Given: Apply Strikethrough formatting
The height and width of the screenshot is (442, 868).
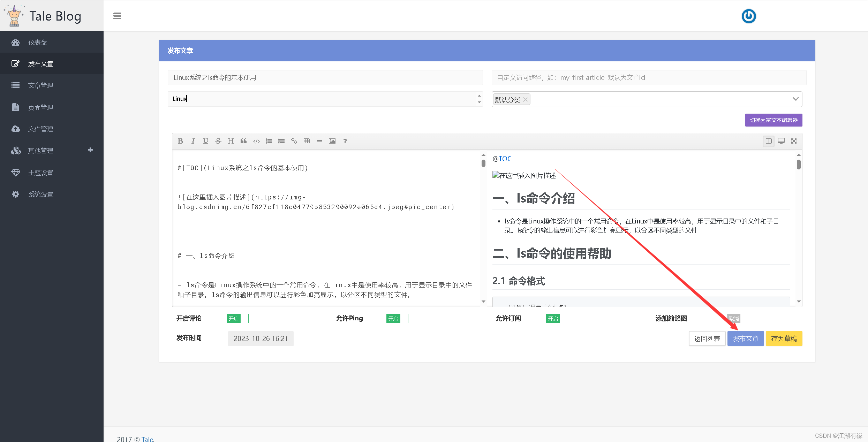Looking at the screenshot, I should 218,141.
